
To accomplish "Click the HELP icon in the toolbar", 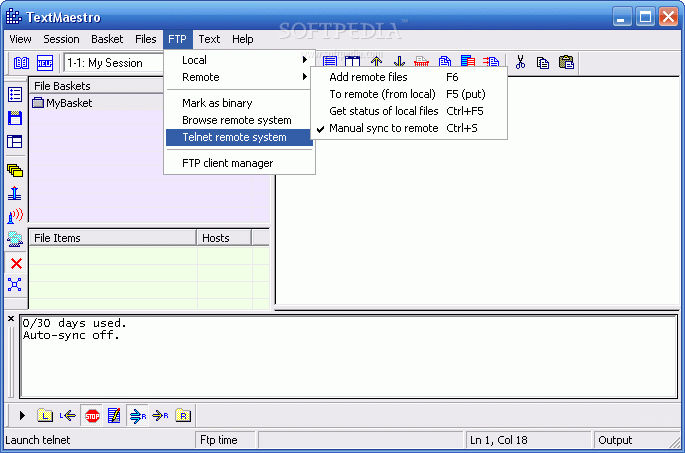I will pos(45,63).
